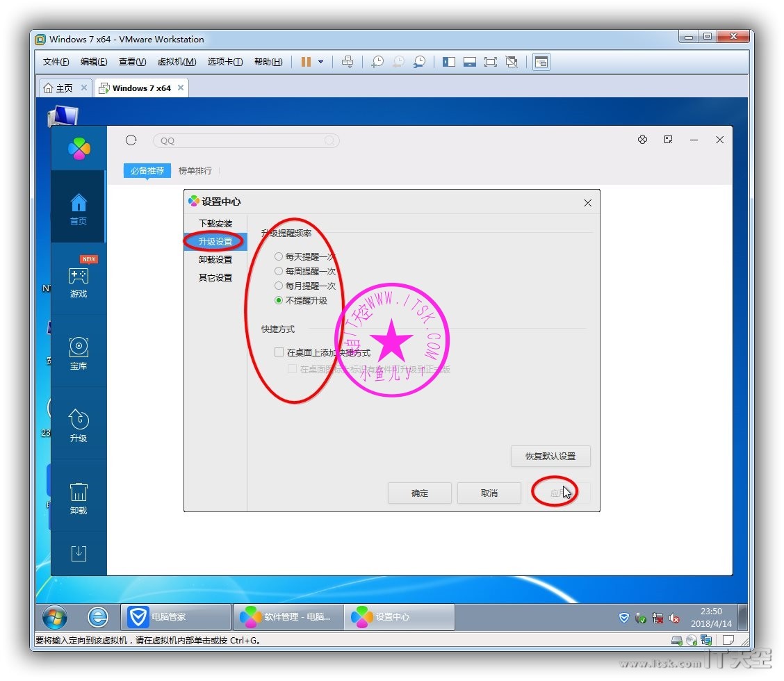
Task: Enable 在桌面上添加快捷方式 checkbox
Action: [279, 352]
